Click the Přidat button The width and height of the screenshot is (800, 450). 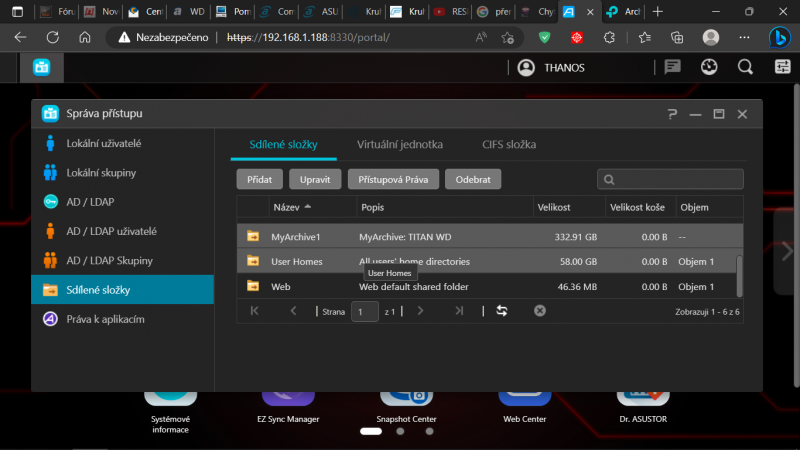(x=260, y=180)
